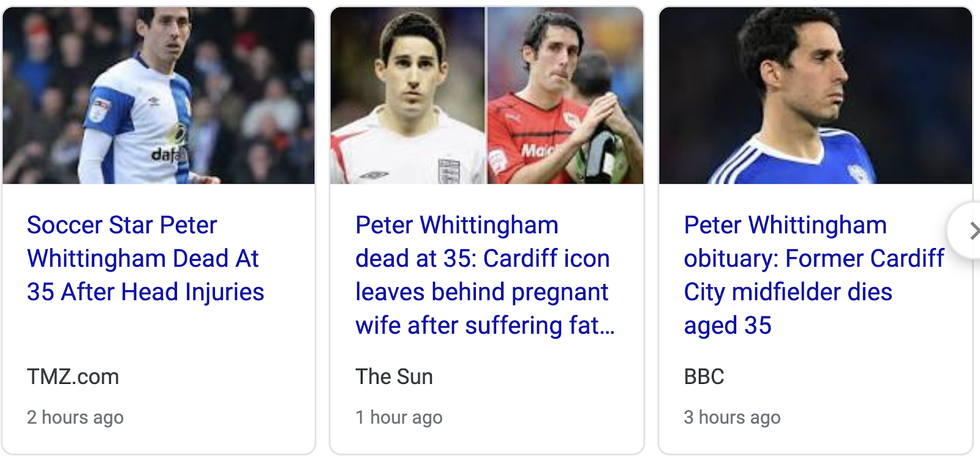Open the TMZ story photo with blue-white kit

(159, 96)
